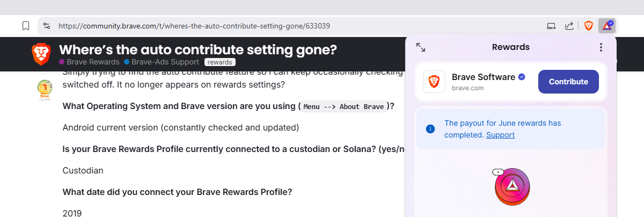
Task: Click the Brave Software logo in Rewards panel
Action: point(434,82)
